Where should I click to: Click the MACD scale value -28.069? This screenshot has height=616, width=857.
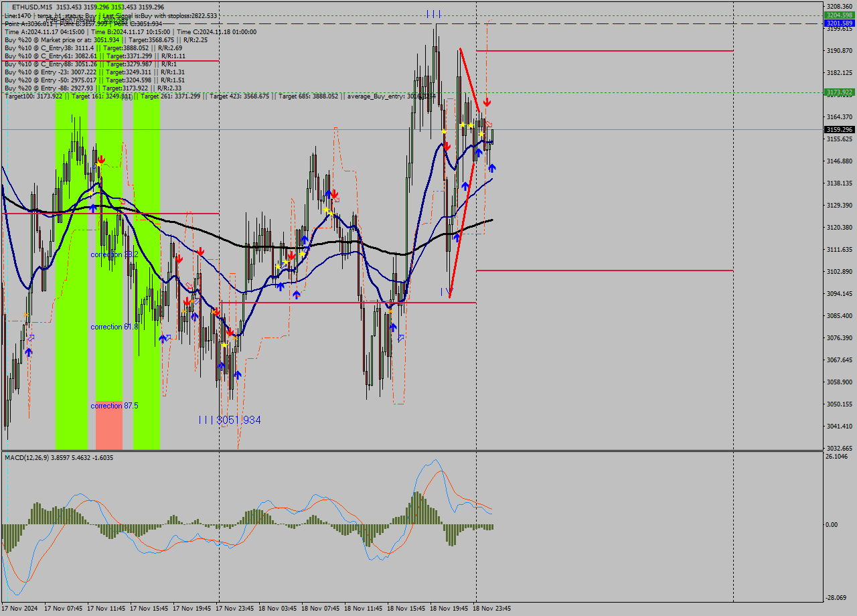837,597
